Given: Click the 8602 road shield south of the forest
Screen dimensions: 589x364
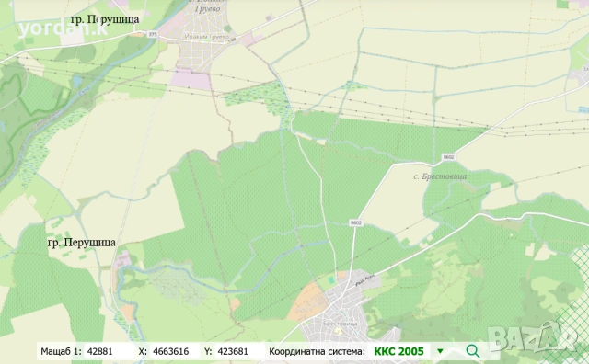Looking at the screenshot, I should pos(356,222).
